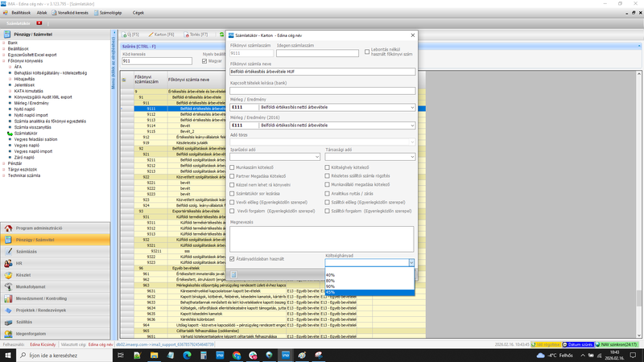Uncheck the Átalányadózásban használt checkbox
644x362 pixels.
233,258
